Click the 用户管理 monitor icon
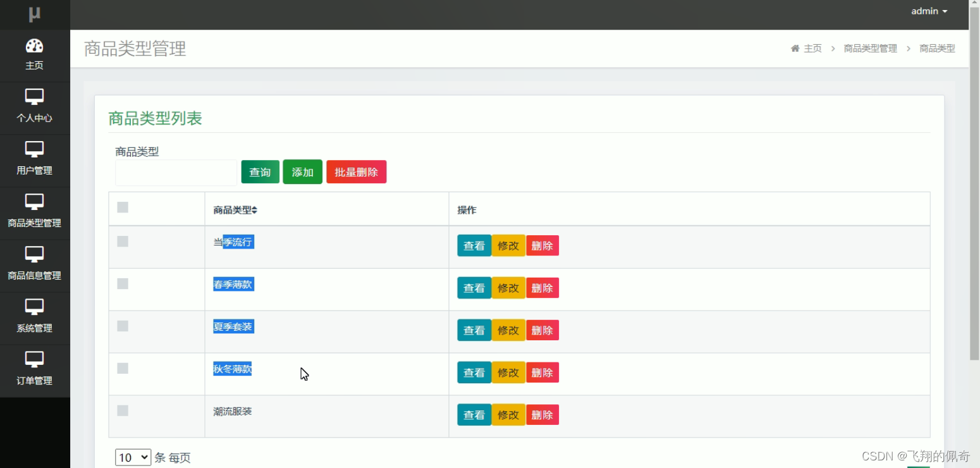This screenshot has width=980, height=468. click(x=34, y=150)
